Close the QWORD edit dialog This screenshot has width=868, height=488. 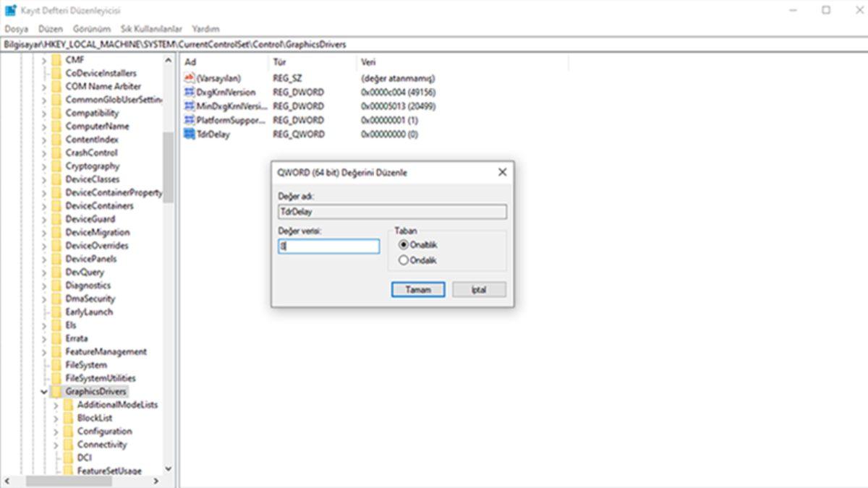tap(502, 173)
